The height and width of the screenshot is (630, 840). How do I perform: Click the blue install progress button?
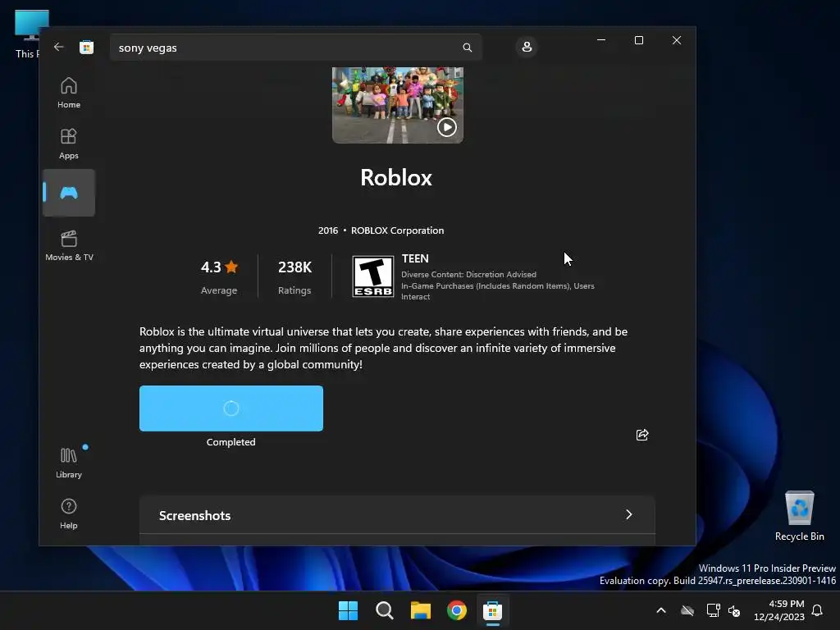coord(231,409)
